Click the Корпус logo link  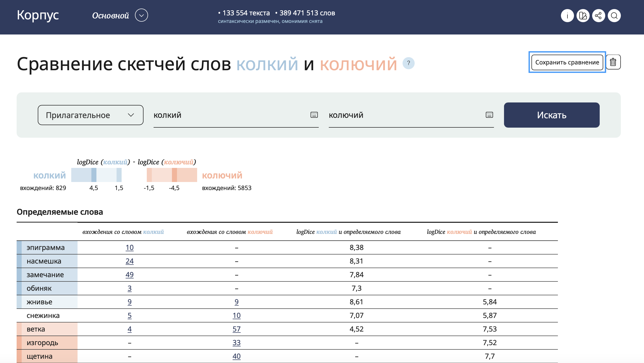point(38,15)
